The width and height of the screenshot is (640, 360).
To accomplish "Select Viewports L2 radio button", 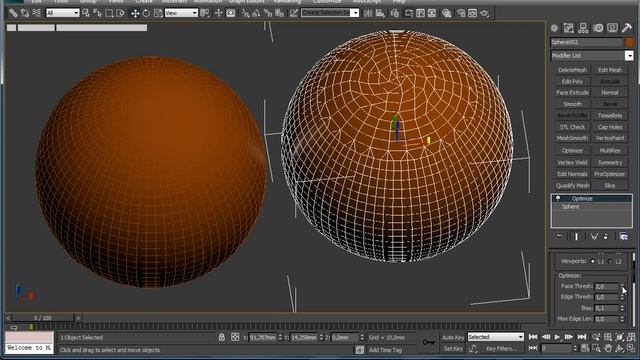I will 610,261.
